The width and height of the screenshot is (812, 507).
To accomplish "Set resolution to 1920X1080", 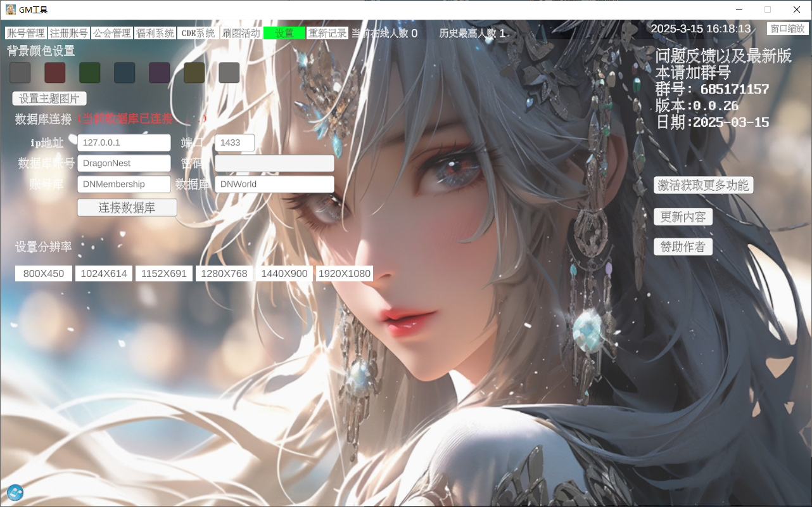I will click(345, 274).
